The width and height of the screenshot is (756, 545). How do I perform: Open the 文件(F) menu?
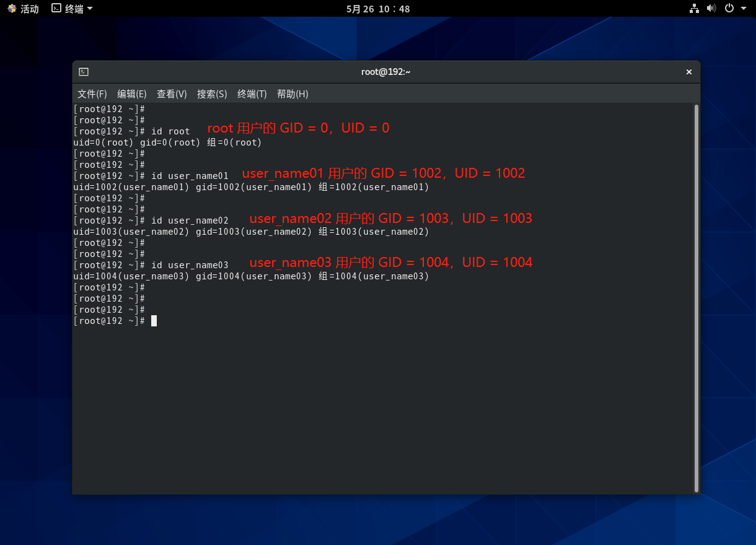coord(92,94)
